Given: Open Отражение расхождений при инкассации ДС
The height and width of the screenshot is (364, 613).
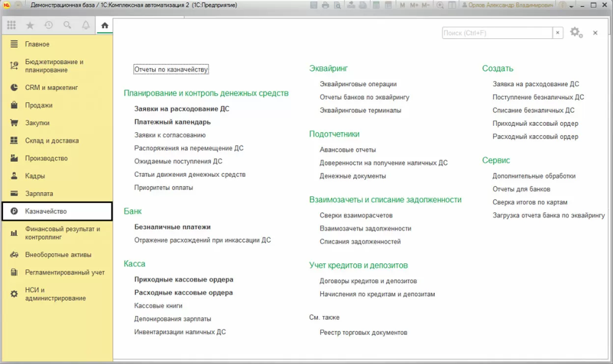Looking at the screenshot, I should point(203,240).
